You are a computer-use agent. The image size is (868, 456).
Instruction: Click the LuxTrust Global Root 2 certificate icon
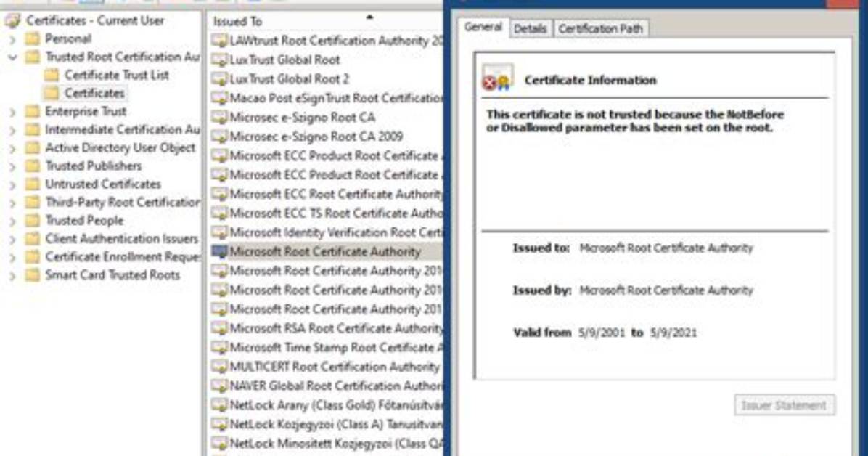[x=219, y=79]
